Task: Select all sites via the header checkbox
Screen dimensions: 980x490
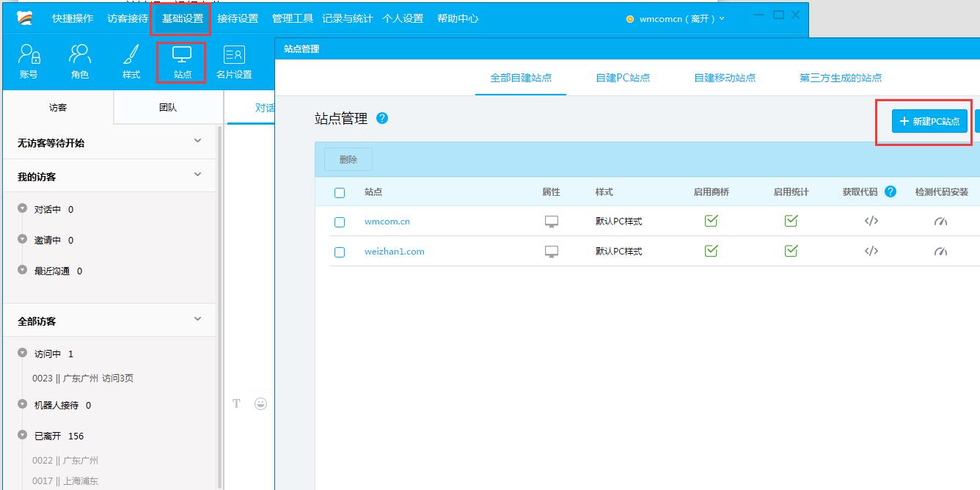Action: point(340,192)
